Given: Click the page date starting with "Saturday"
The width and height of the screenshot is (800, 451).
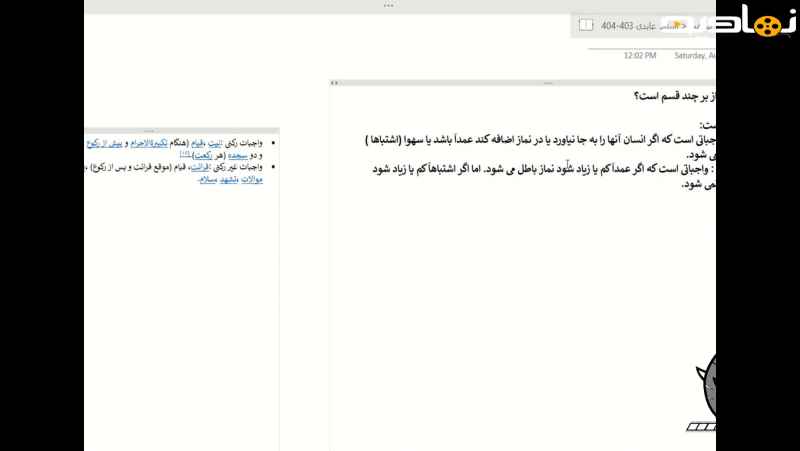Looking at the screenshot, I should click(695, 55).
